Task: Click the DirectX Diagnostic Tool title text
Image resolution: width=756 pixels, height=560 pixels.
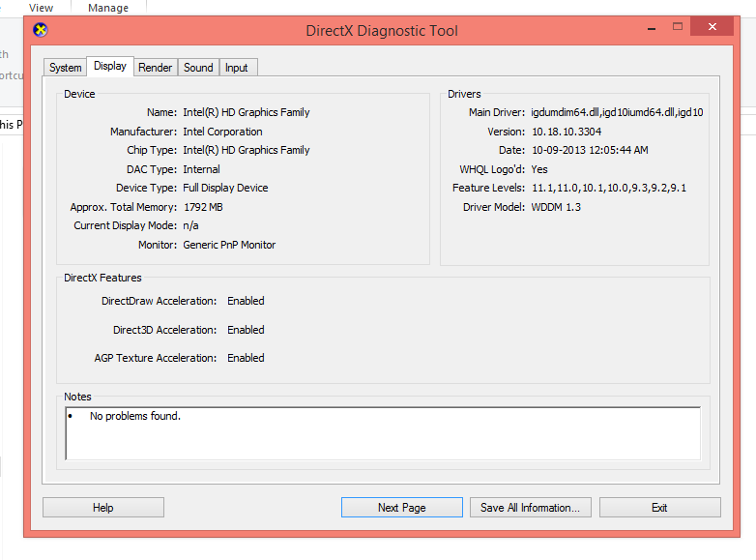Action: [382, 30]
